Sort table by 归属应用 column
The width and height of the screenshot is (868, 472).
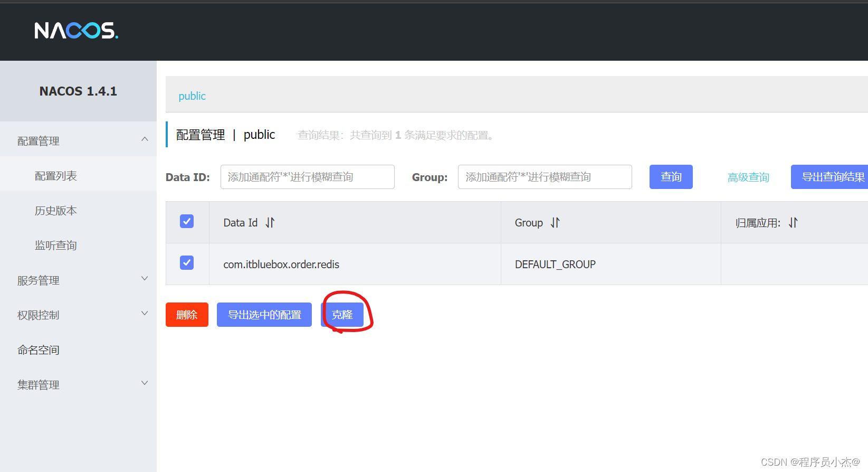point(793,223)
